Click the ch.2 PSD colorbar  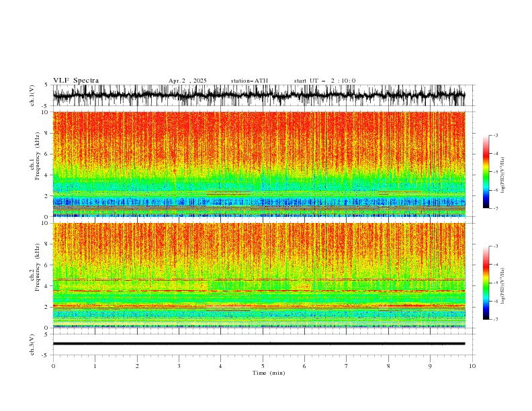pyautogui.click(x=486, y=283)
